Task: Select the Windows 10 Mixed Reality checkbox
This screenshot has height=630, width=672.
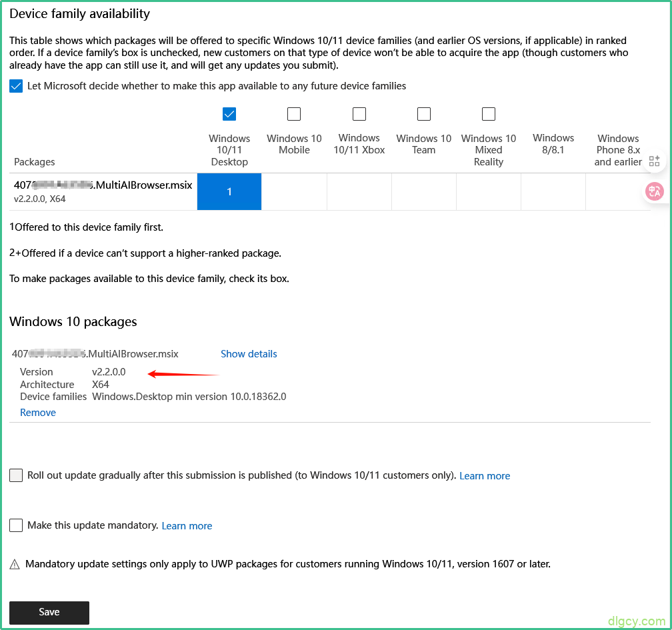Action: click(489, 114)
